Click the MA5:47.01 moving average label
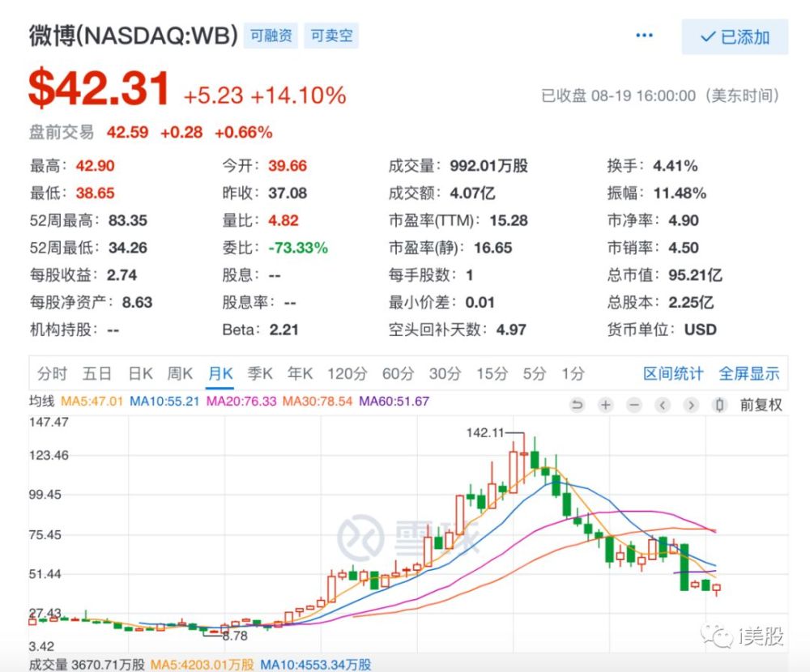810x672 pixels. (x=92, y=402)
